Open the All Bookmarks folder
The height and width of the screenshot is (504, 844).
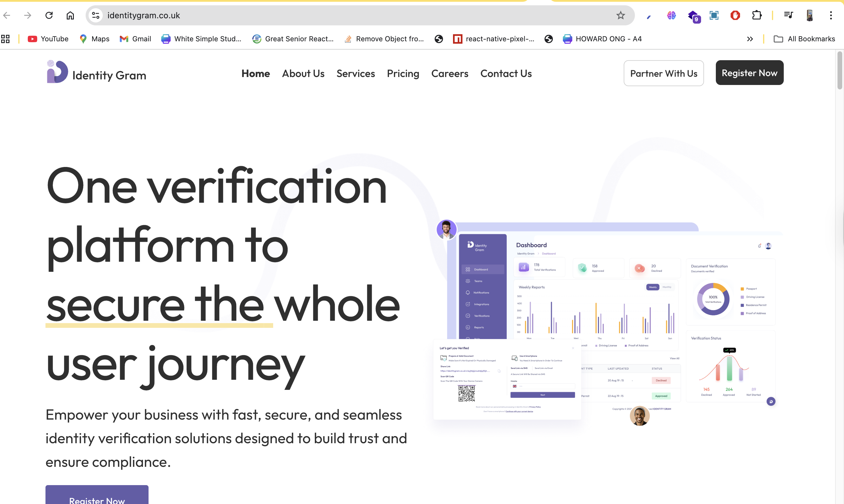[804, 39]
